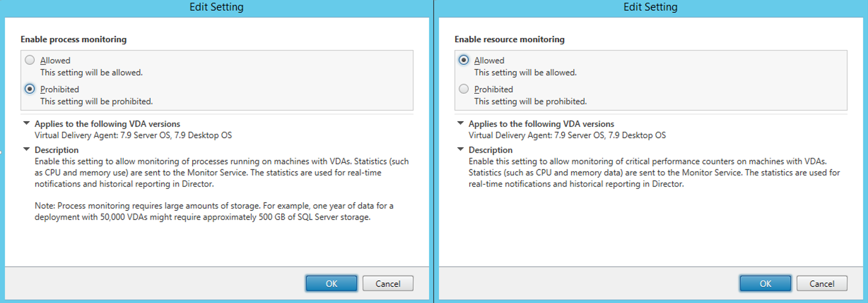Click the process monitoring storage note text
Image resolution: width=868 pixels, height=303 pixels.
(213, 212)
